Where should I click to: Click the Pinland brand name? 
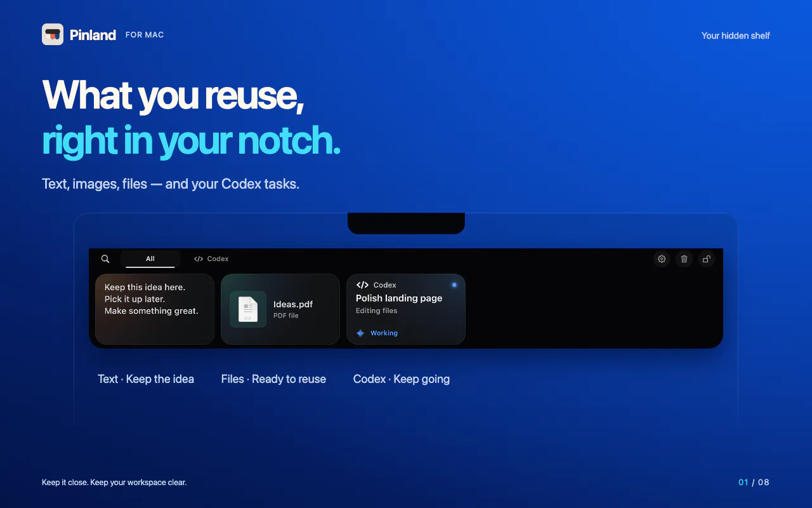click(93, 35)
